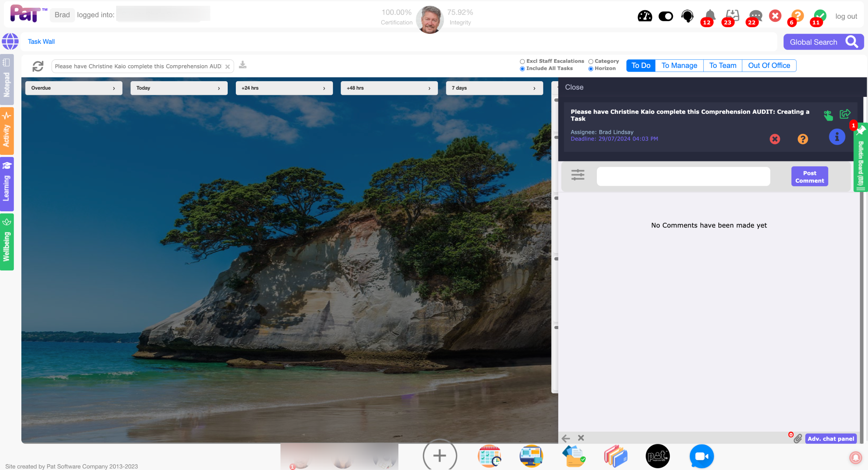
Task: Click the refresh task wall icon
Action: pos(38,66)
